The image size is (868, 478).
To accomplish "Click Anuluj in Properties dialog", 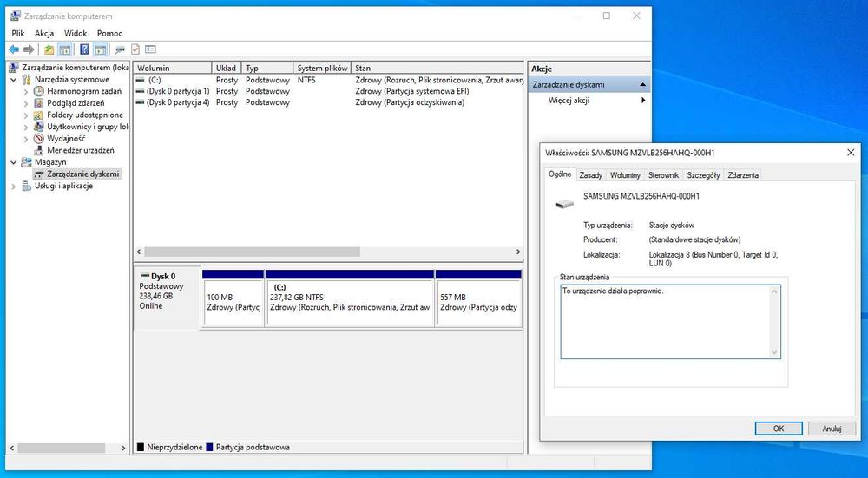I will (x=832, y=429).
